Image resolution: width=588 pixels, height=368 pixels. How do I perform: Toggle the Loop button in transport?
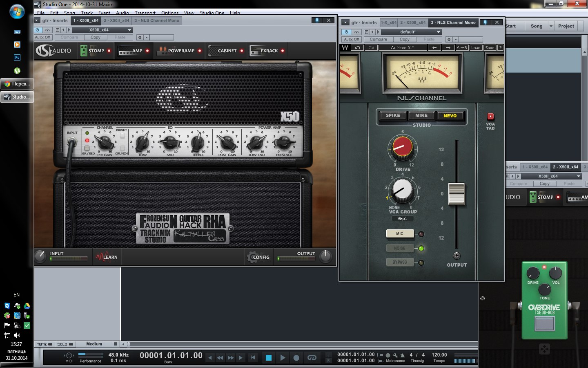[x=312, y=358]
